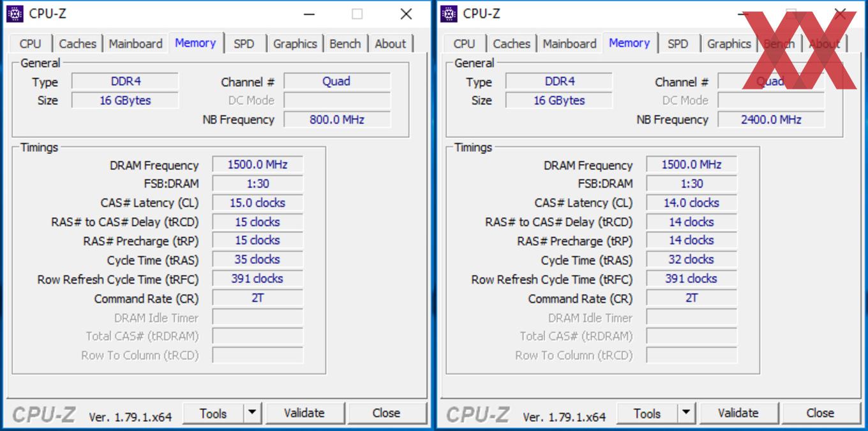Viewport: 868px width, 431px height.
Task: Click DRAM Frequency 1500.0 MHz in left window
Action: [x=257, y=165]
